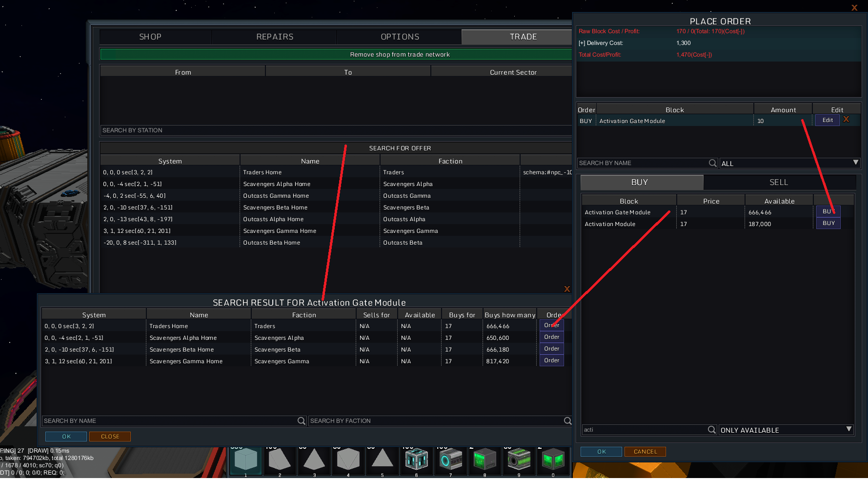Select the cyan-striped block in hotbar slot 6

coord(416,460)
